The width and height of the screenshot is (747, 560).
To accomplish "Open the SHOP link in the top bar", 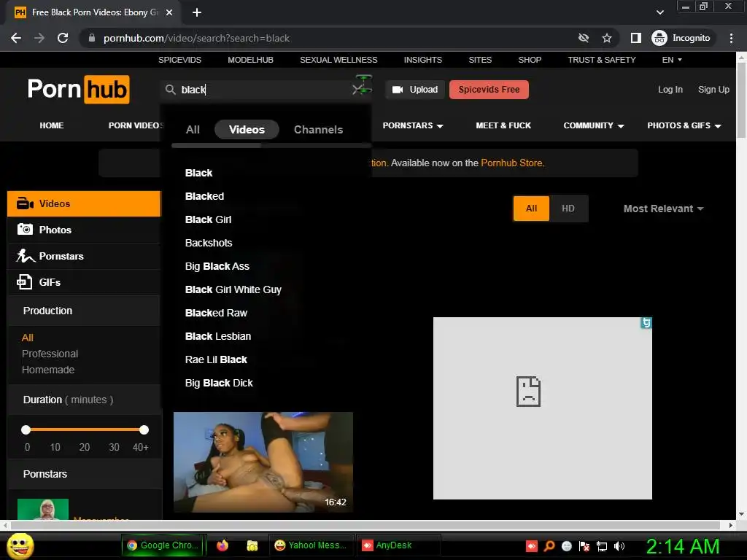I will [530, 60].
